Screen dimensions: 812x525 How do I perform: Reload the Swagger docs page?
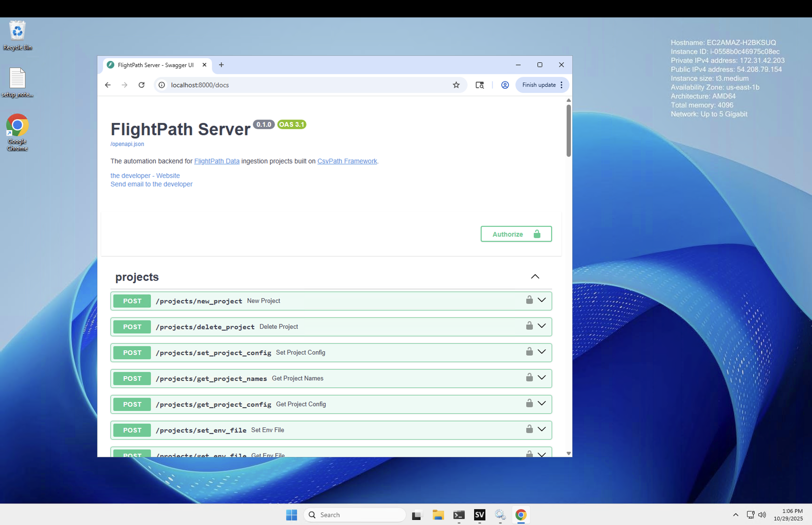(141, 85)
